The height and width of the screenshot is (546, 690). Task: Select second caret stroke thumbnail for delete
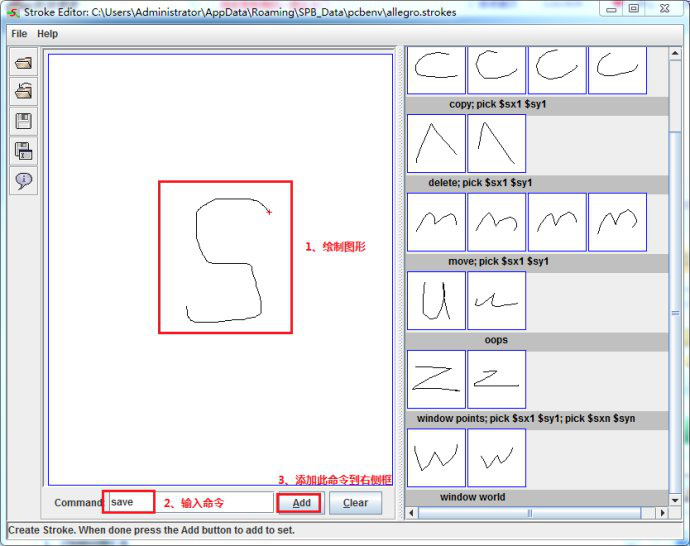click(x=496, y=143)
